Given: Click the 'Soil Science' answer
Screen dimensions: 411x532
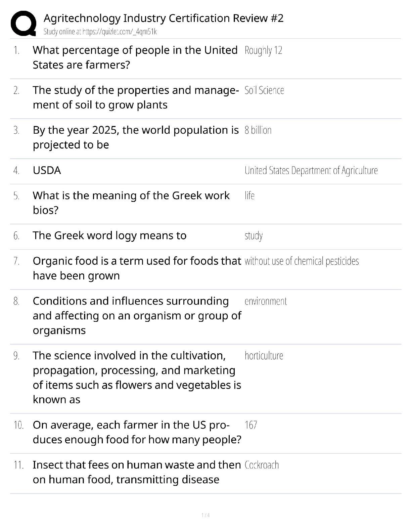Looking at the screenshot, I should click(x=264, y=90).
